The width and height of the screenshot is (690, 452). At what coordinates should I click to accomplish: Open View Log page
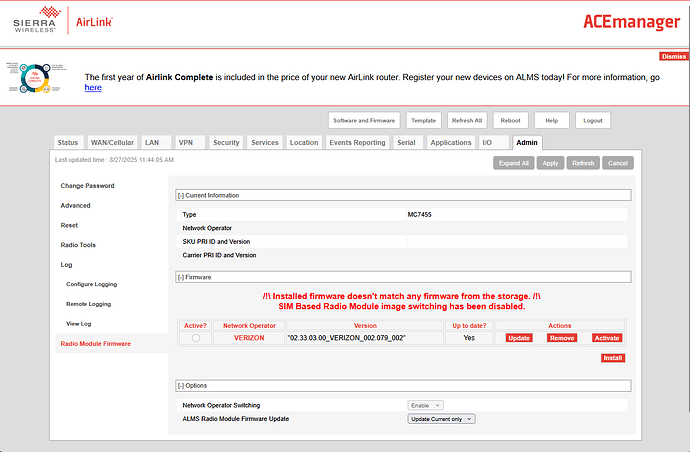79,324
